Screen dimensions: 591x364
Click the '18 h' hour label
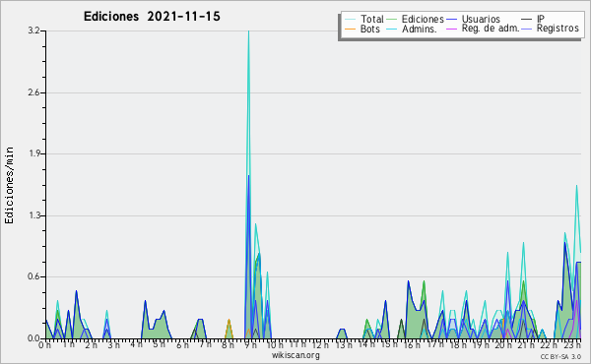pyautogui.click(x=458, y=344)
